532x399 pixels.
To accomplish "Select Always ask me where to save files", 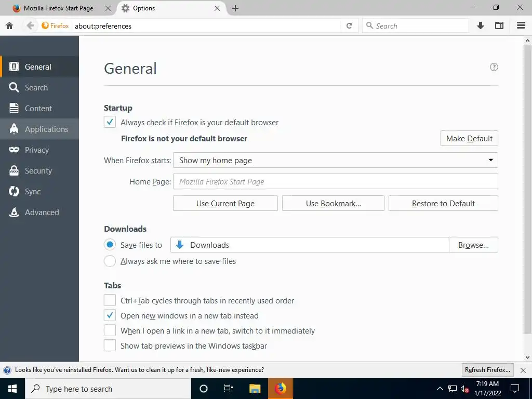I will click(110, 261).
